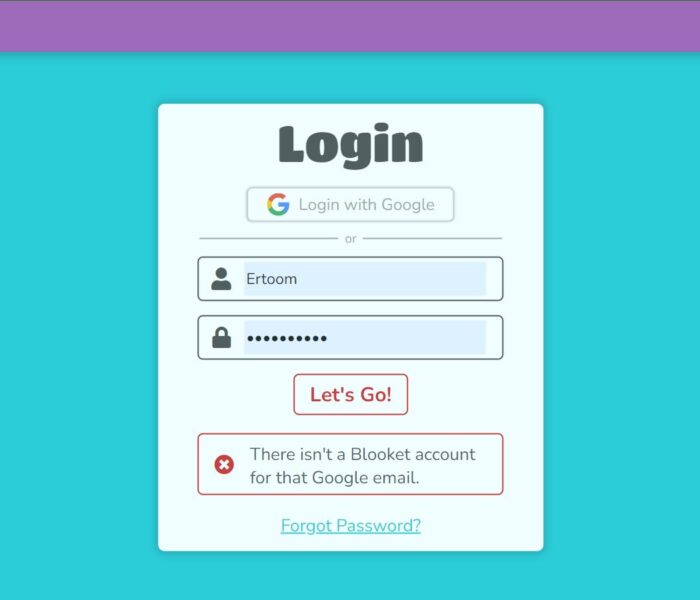Click the divider line left of "or"
This screenshot has height=600, width=700.
(269, 238)
